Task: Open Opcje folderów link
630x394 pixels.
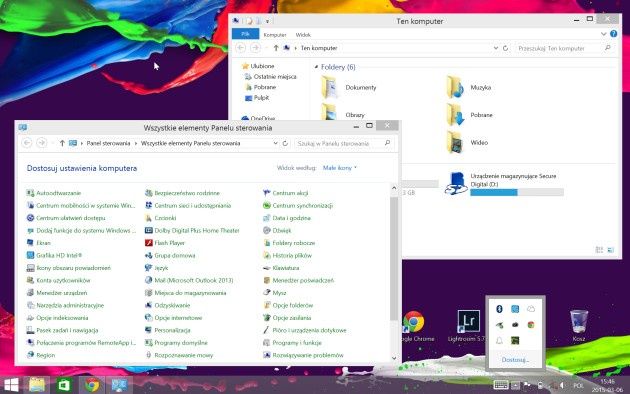Action: (x=288, y=305)
